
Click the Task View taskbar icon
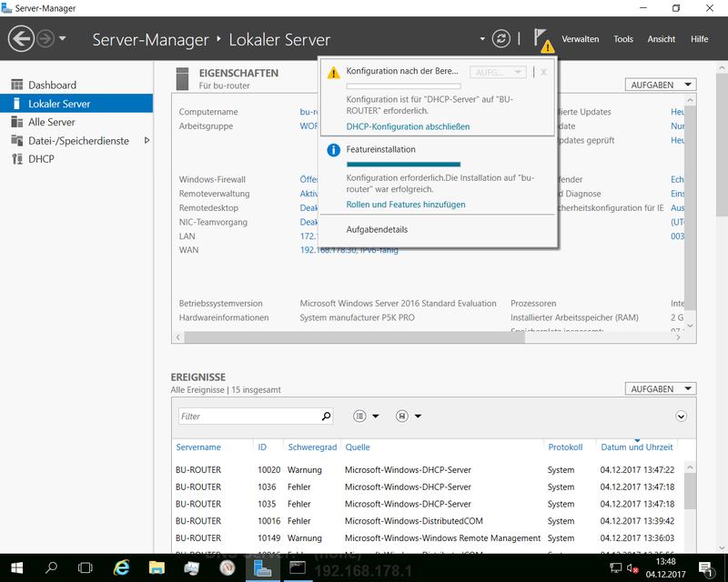point(86,568)
